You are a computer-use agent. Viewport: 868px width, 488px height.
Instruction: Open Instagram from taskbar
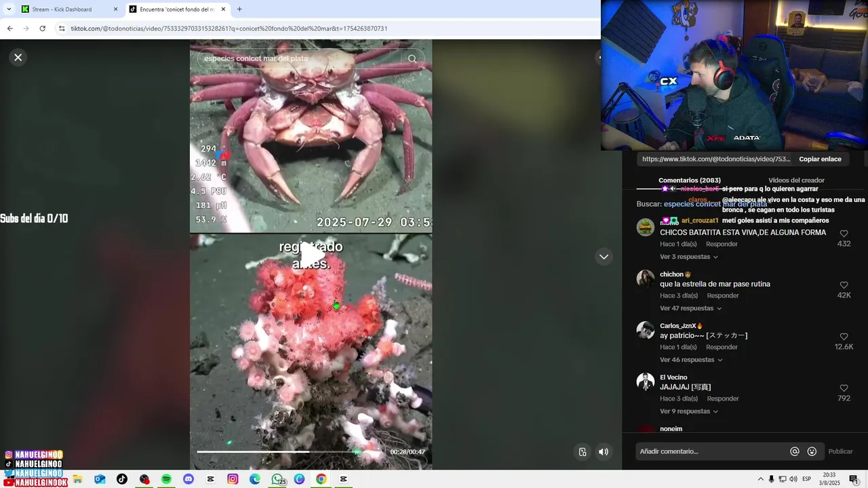(x=233, y=479)
